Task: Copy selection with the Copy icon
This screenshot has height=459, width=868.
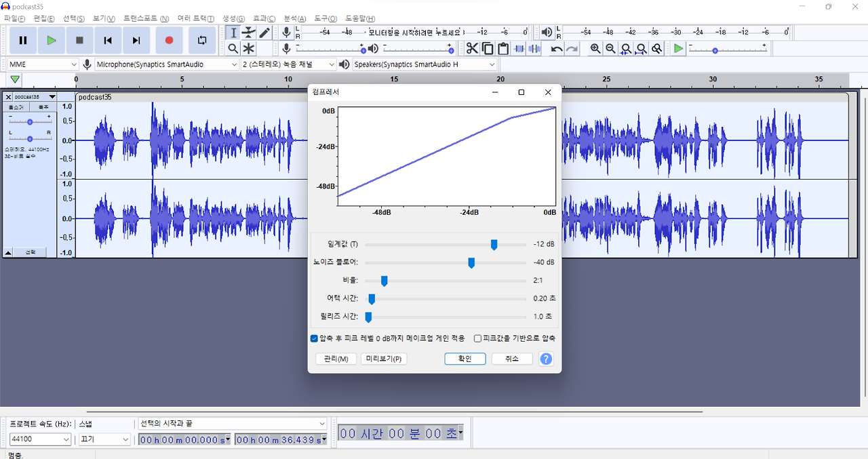Action: 488,48
